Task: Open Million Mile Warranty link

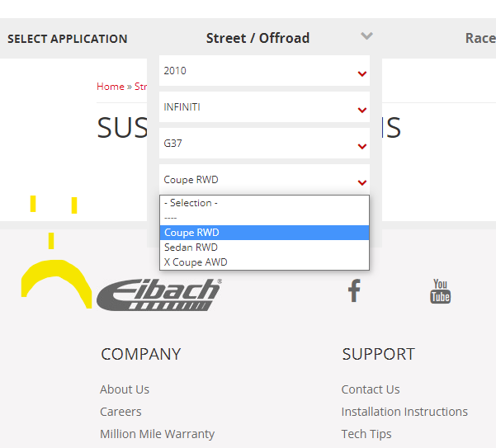Action: [x=157, y=434]
